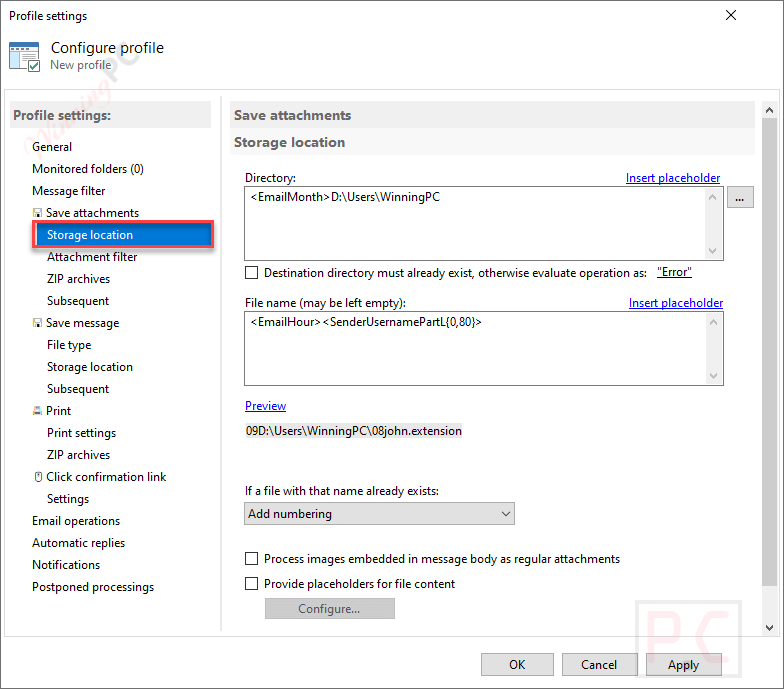Click the Print section printer icon
Viewport: 784px width, 689px height.
coord(37,411)
